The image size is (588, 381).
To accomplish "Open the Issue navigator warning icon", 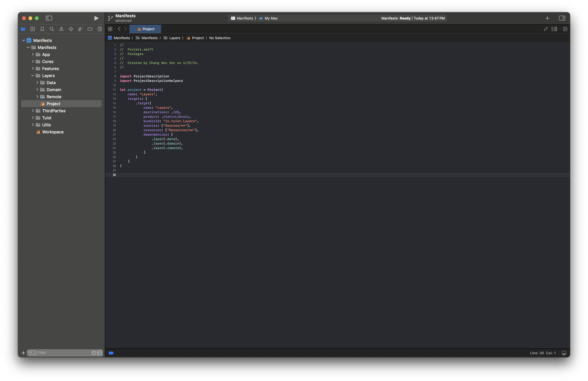I will pos(61,29).
